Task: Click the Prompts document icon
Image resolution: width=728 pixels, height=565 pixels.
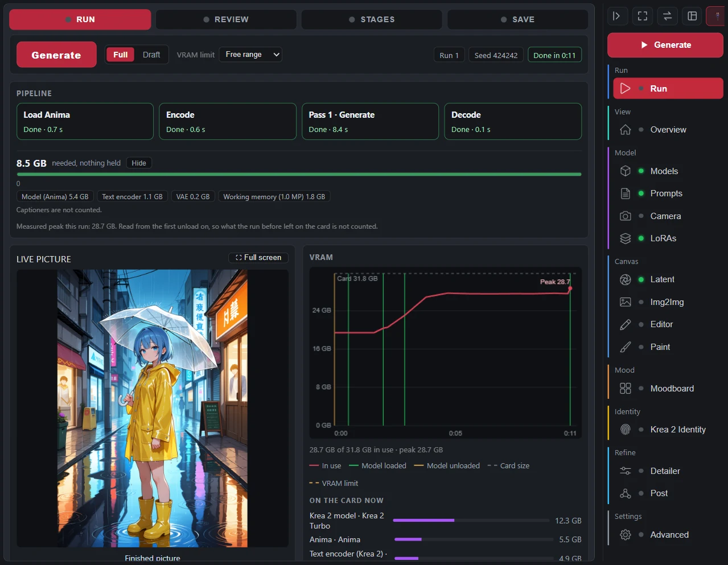Action: pos(625,193)
